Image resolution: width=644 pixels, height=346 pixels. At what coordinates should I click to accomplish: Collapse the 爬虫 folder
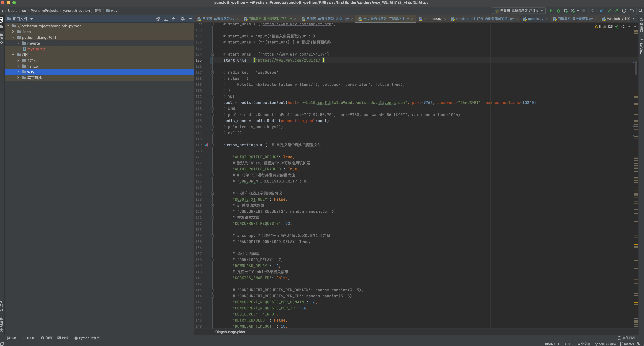pos(13,55)
